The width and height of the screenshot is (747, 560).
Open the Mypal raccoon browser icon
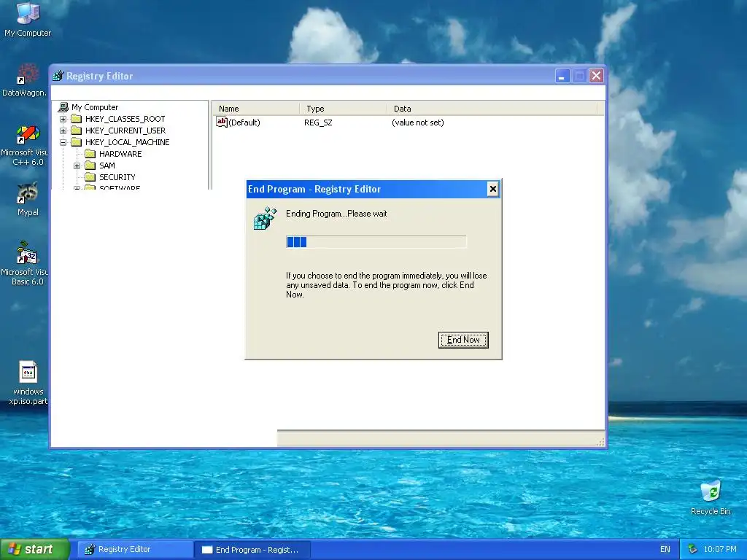coord(28,199)
